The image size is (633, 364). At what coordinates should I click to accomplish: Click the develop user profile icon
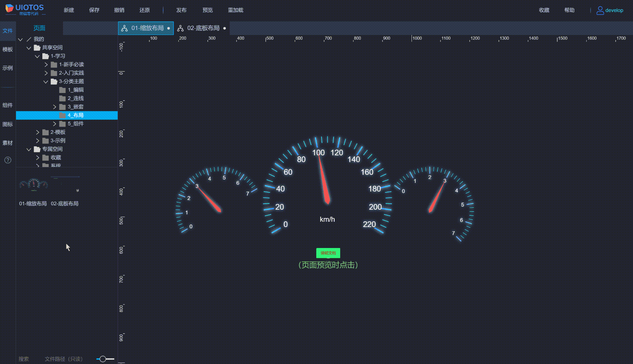600,10
